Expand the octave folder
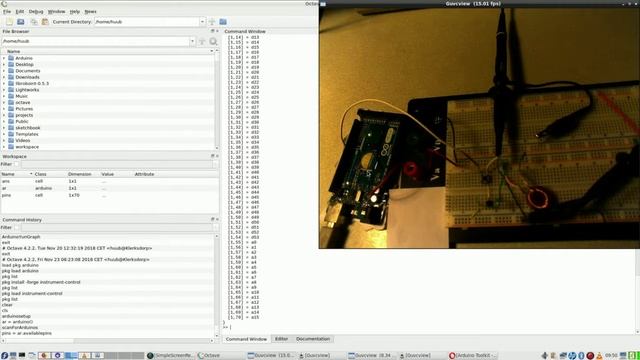This screenshot has width=640, height=360. click(x=4, y=102)
